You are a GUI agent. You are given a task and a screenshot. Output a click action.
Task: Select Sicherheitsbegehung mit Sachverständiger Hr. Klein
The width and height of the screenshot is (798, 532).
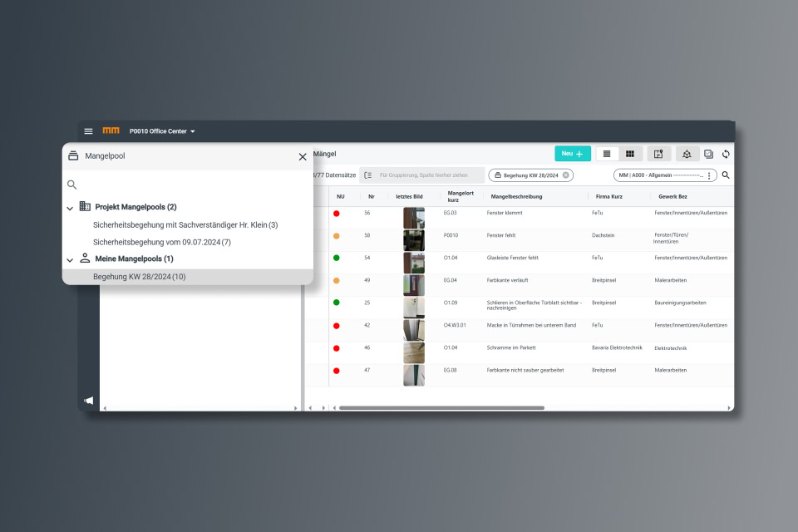[185, 224]
